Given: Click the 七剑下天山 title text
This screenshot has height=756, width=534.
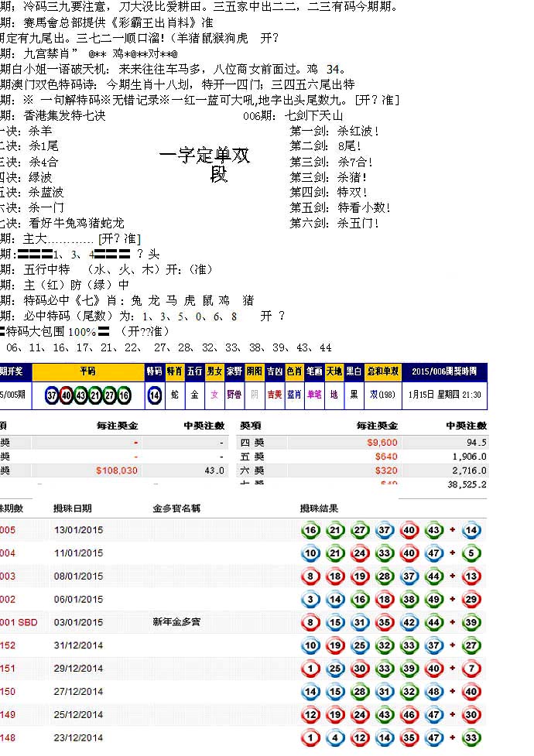Looking at the screenshot, I should pos(313,116).
